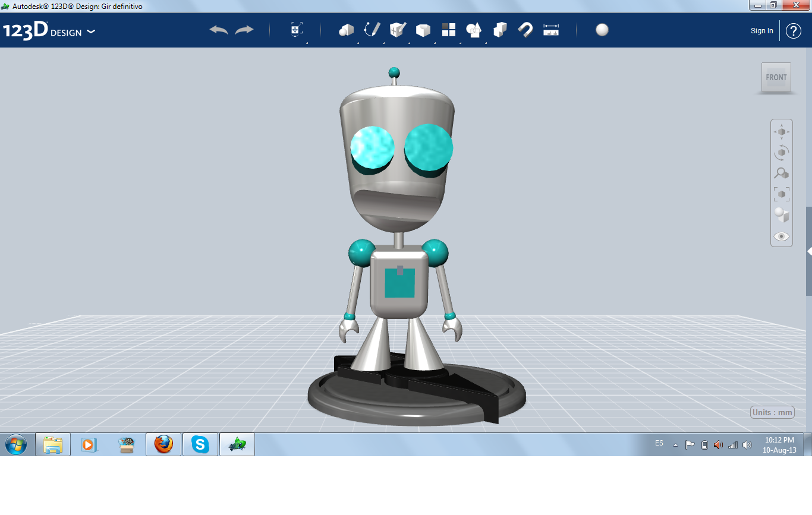Open the Pattern tool menu
812x515 pixels.
[449, 30]
